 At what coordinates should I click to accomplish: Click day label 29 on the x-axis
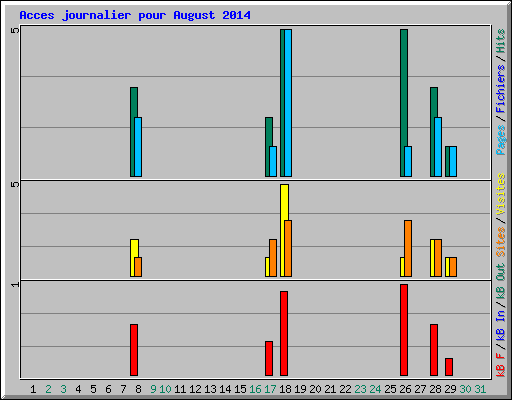(x=450, y=389)
